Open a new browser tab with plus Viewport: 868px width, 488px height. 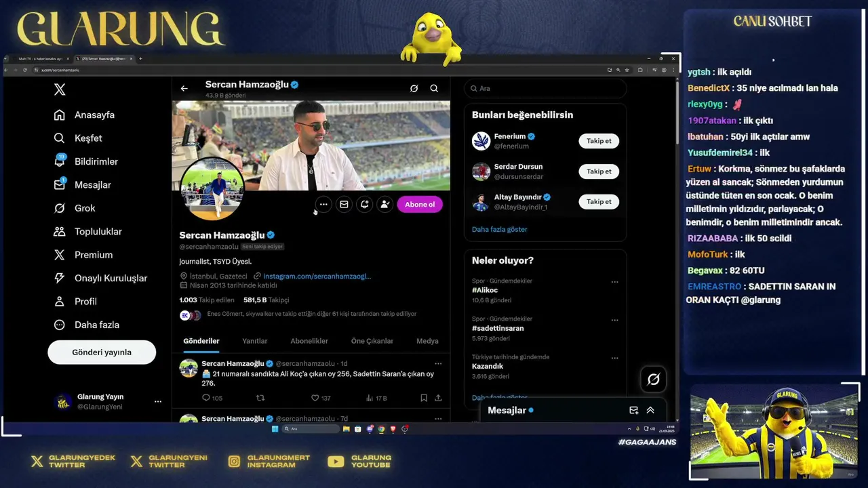[140, 59]
